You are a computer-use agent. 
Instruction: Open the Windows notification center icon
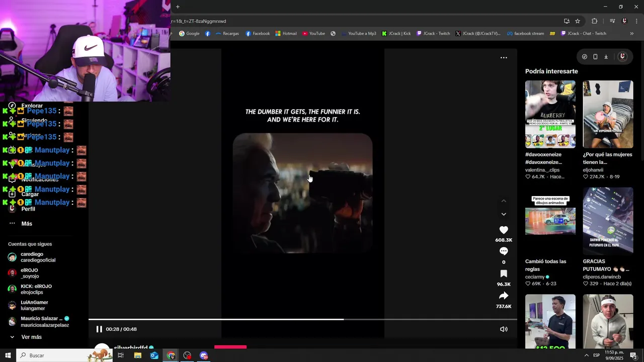point(633,355)
